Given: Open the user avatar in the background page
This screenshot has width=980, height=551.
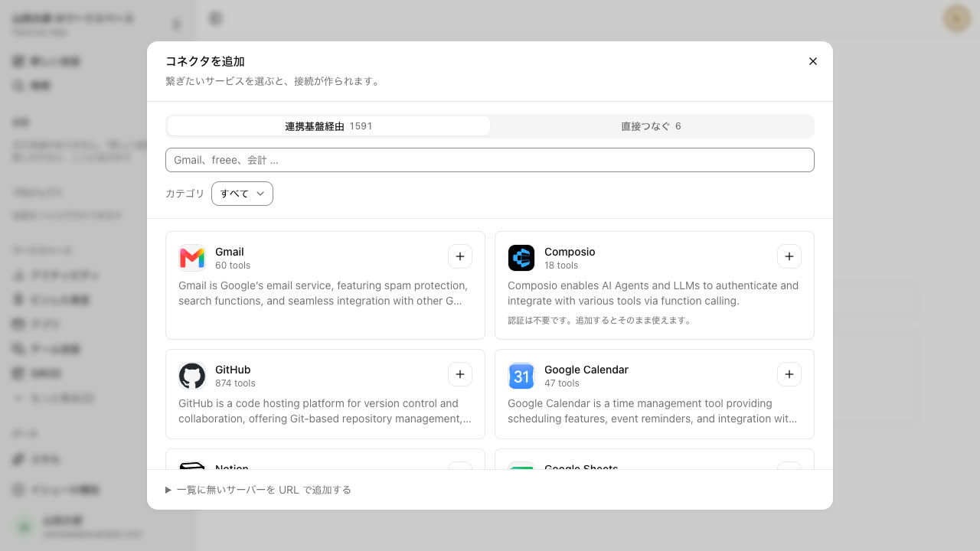Looking at the screenshot, I should point(957,18).
